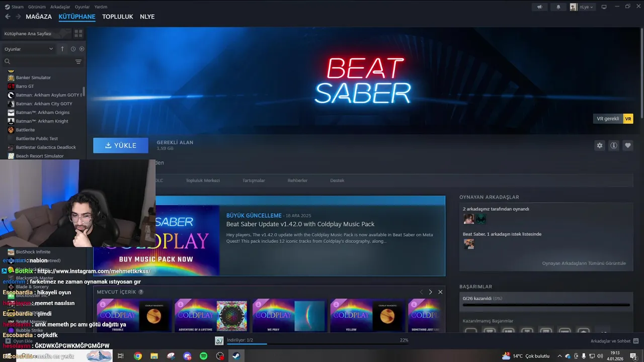Expand the Oyunlar filter dropdown
The image size is (644, 362).
pyautogui.click(x=29, y=49)
